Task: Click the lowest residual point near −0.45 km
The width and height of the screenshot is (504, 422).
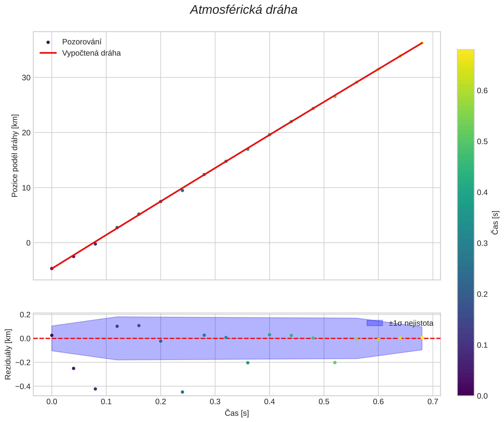Action: pyautogui.click(x=182, y=392)
